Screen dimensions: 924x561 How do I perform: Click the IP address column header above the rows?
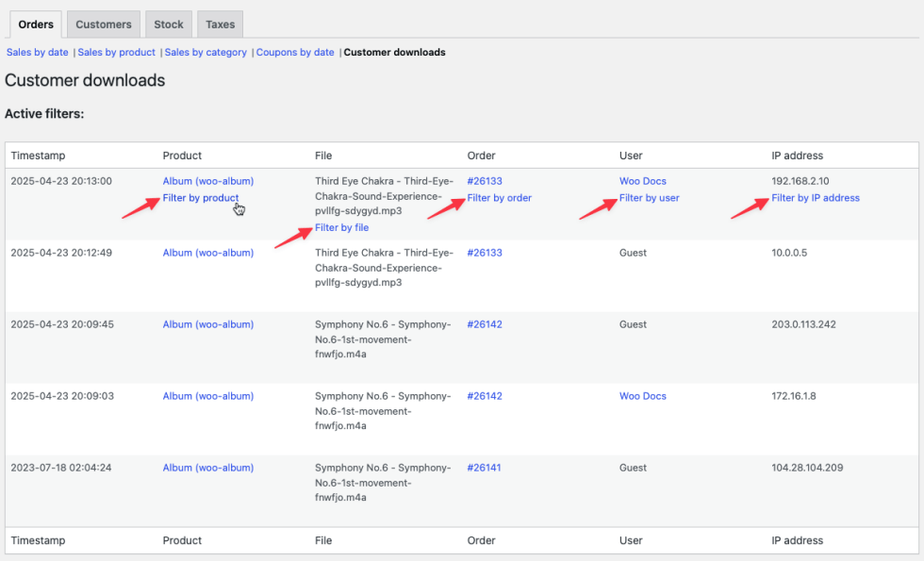pos(798,156)
